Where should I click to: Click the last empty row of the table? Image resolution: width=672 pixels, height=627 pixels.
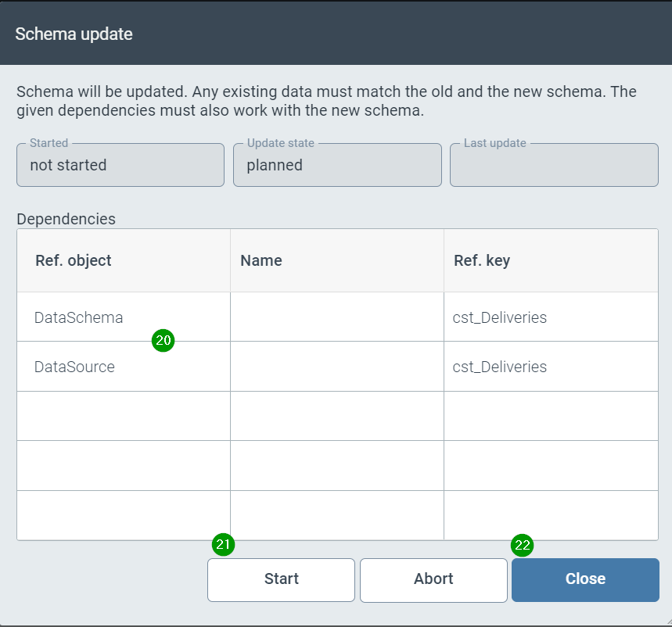(x=336, y=514)
